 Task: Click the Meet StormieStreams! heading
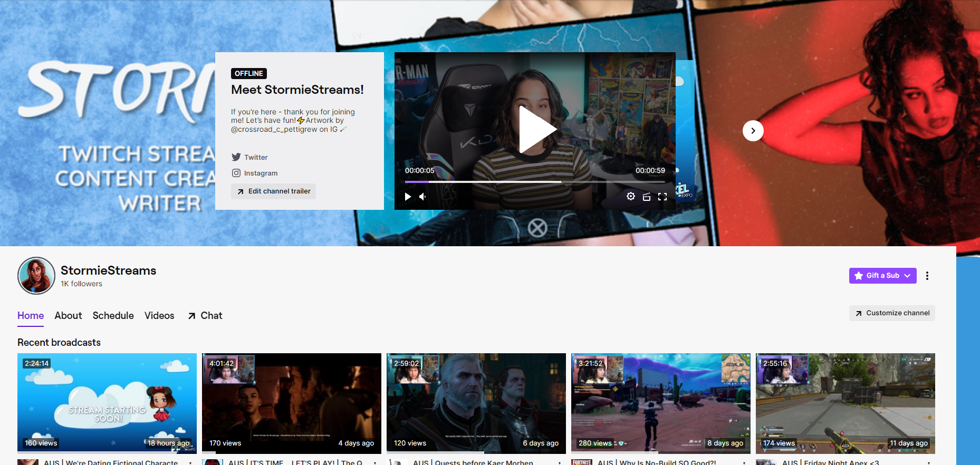coord(297,90)
